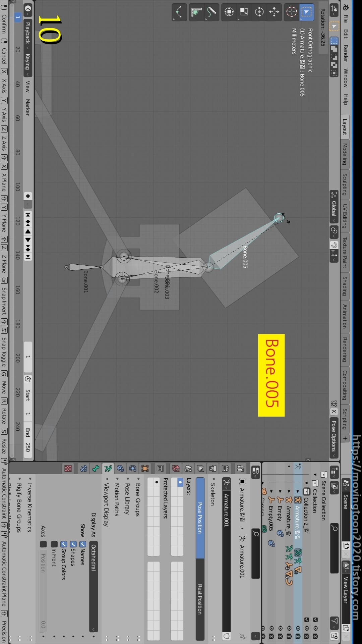This screenshot has width=362, height=644.
Task: Add a workspace with the plus button
Action: coord(345,438)
